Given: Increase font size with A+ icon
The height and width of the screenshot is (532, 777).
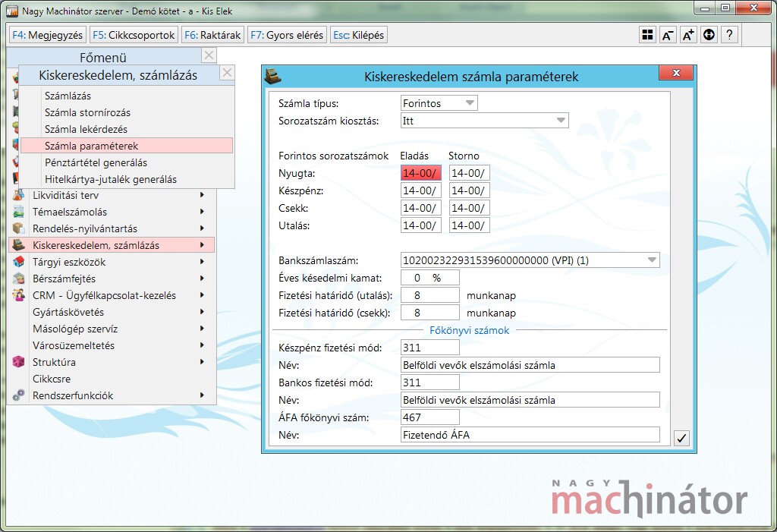Looking at the screenshot, I should 688,35.
